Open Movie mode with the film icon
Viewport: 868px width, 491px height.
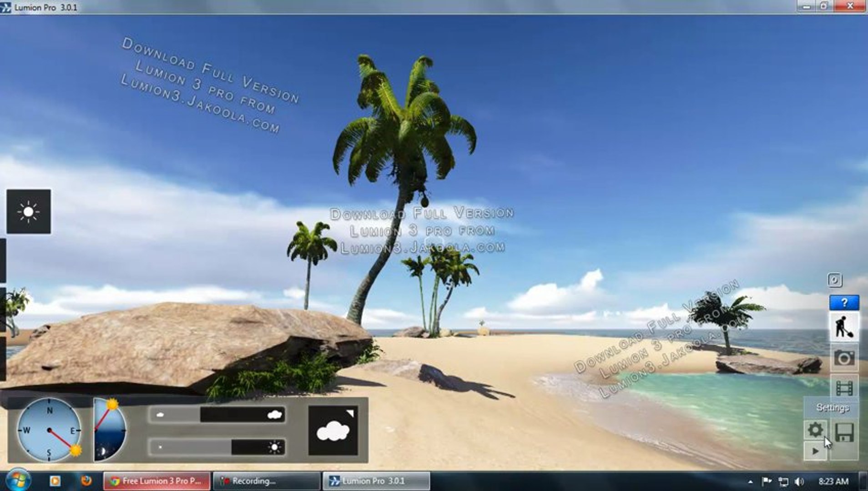coord(844,387)
